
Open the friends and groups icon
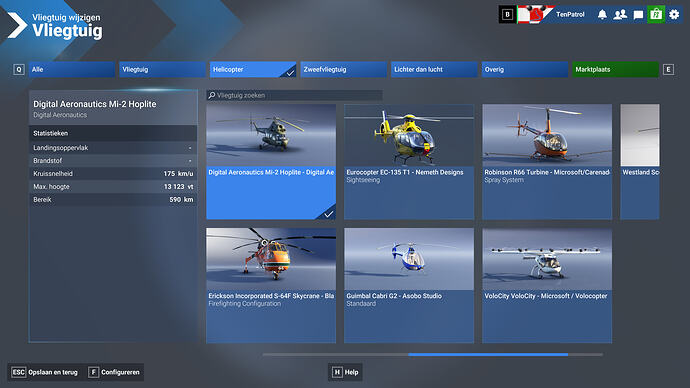point(620,15)
